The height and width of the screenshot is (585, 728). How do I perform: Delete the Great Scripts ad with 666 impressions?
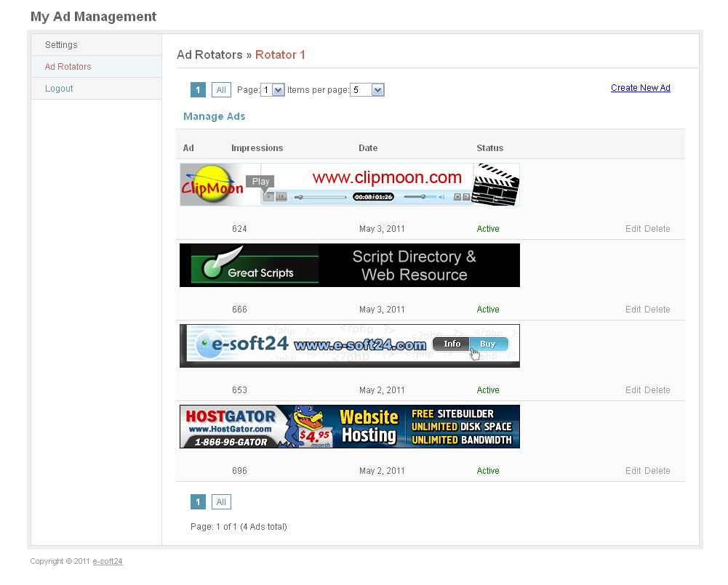pos(657,310)
